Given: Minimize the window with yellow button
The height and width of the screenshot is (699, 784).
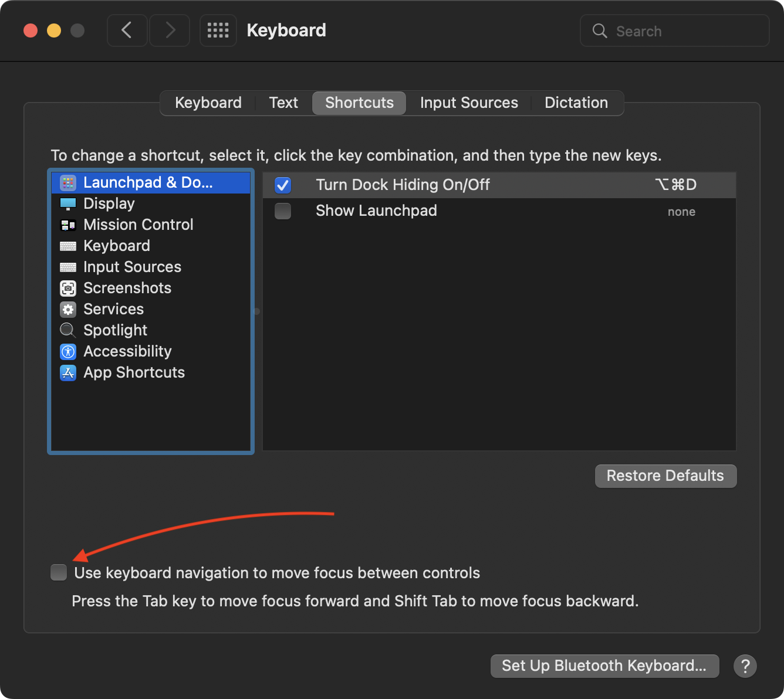Looking at the screenshot, I should point(54,30).
